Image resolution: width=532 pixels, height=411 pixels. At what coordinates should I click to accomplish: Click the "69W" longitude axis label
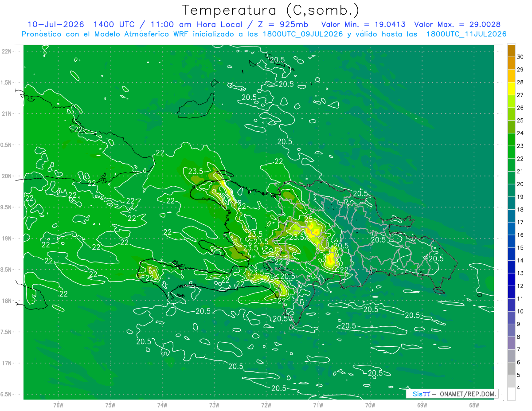(422, 405)
